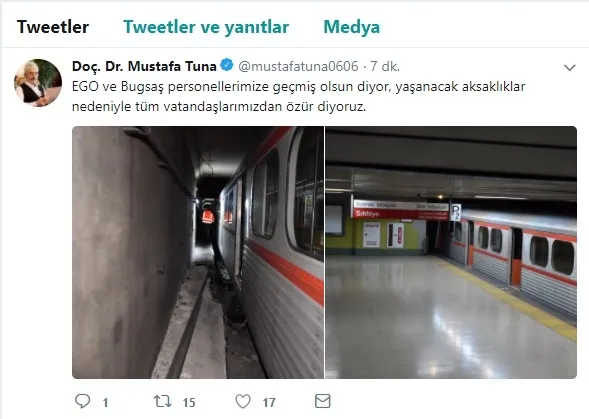Click the retweet count 15

189,403
